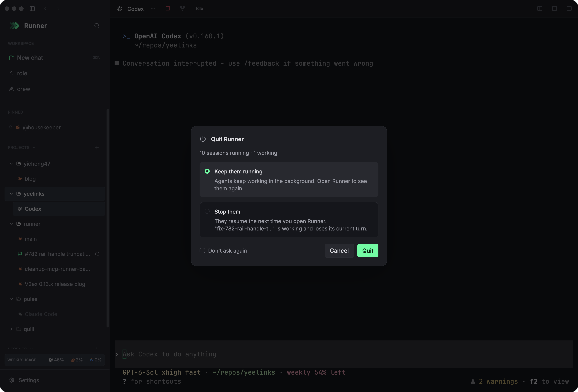Image resolution: width=578 pixels, height=392 pixels.
Task: Enable the Don't ask again checkbox
Action: [x=202, y=251]
